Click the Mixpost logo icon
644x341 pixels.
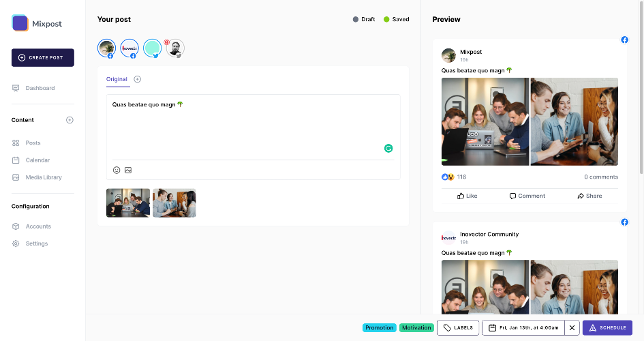click(20, 23)
